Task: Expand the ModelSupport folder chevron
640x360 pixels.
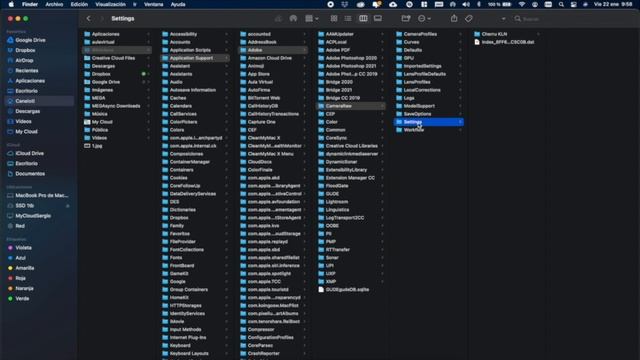Action: click(460, 106)
